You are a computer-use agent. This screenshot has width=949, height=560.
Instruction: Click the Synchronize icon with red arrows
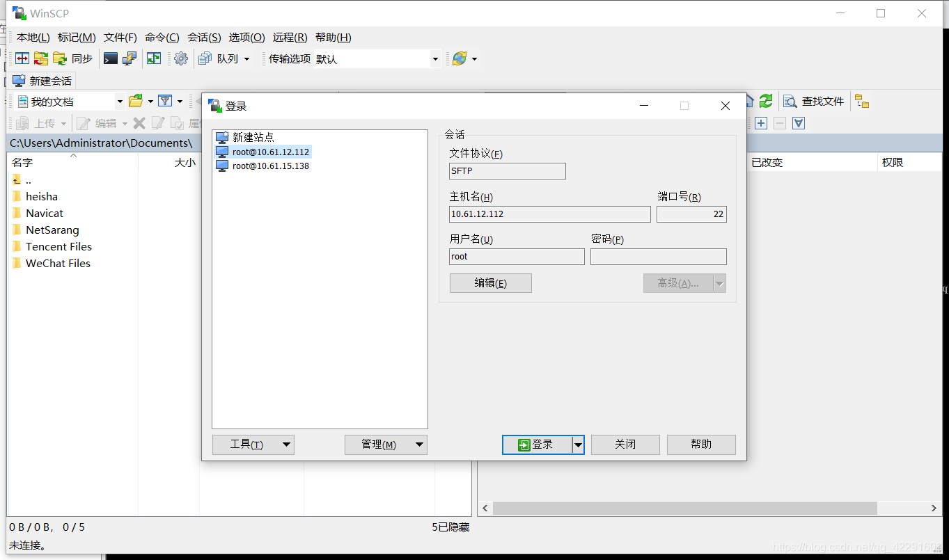[x=41, y=59]
